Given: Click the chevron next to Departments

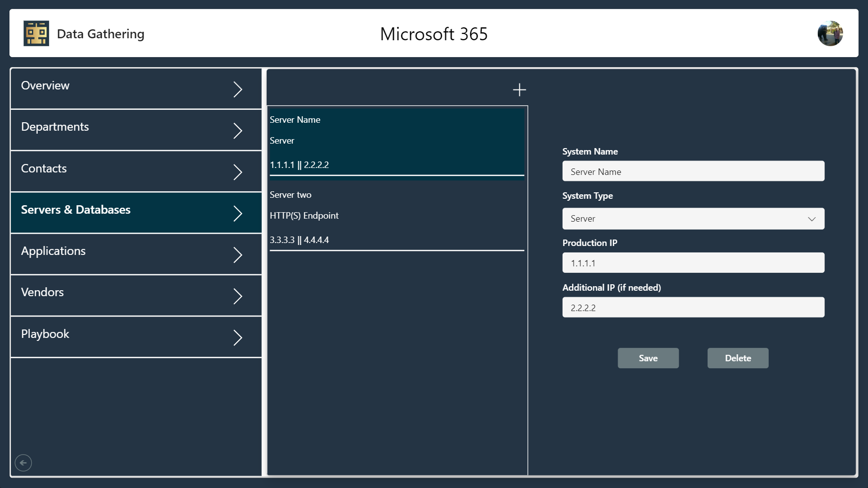Looking at the screenshot, I should (238, 131).
